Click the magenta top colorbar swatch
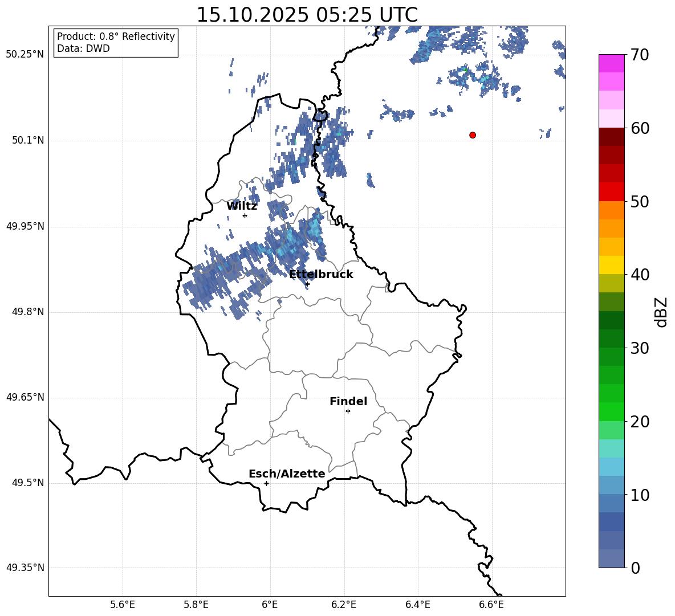Image resolution: width=675 pixels, height=616 pixels. point(612,63)
